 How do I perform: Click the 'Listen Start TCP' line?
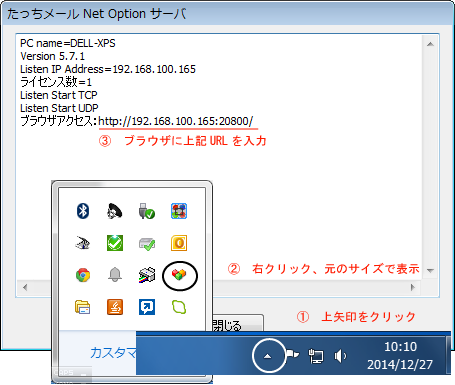[59, 95]
